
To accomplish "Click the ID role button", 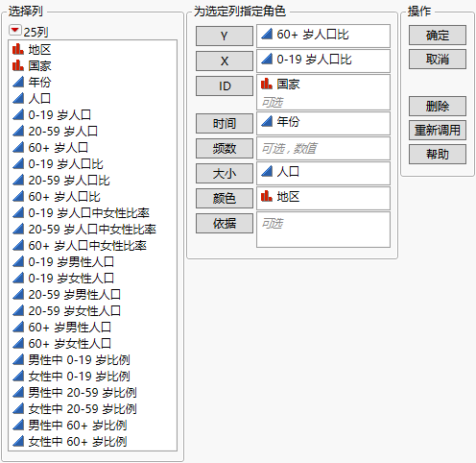I will (225, 85).
